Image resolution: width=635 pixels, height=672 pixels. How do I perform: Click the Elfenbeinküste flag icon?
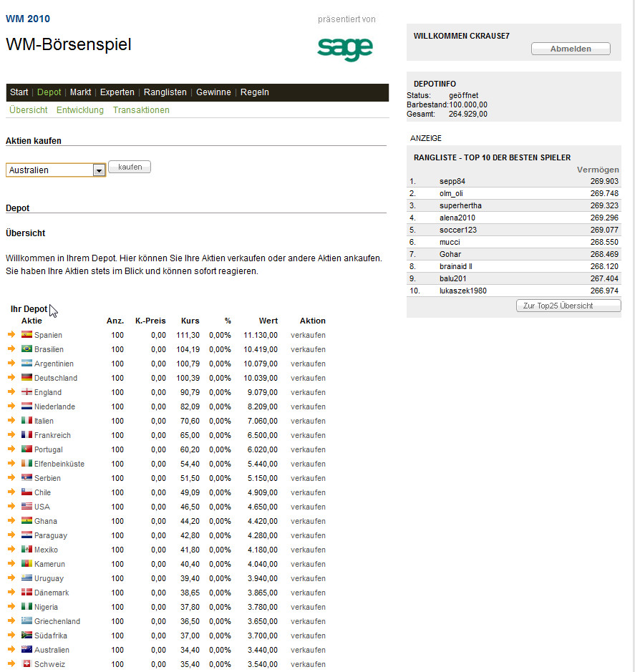pos(26,463)
